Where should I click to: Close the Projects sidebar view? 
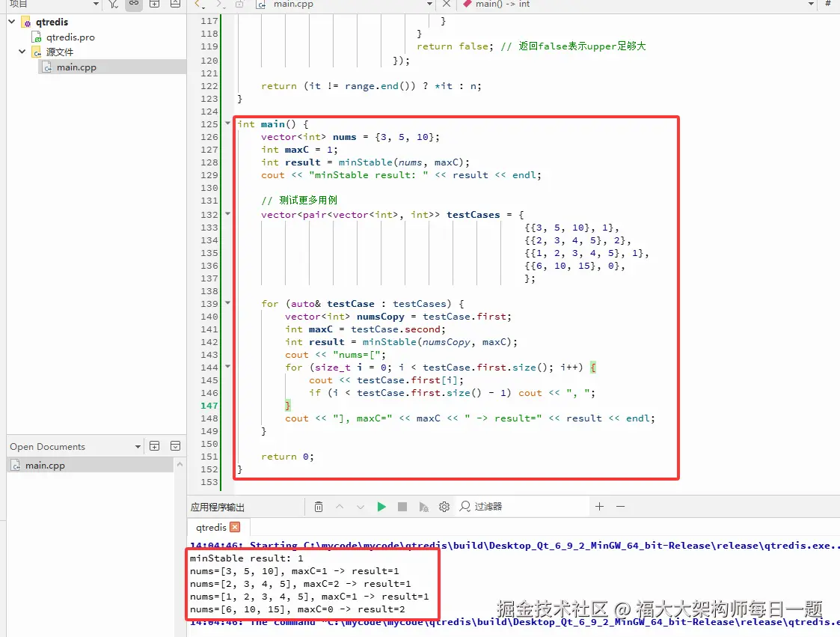[x=175, y=4]
